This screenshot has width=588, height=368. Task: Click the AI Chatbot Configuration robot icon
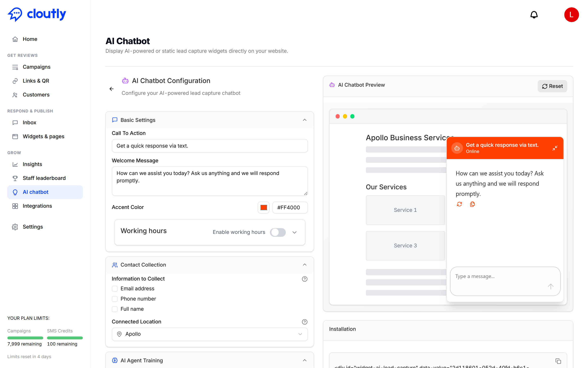click(x=125, y=81)
